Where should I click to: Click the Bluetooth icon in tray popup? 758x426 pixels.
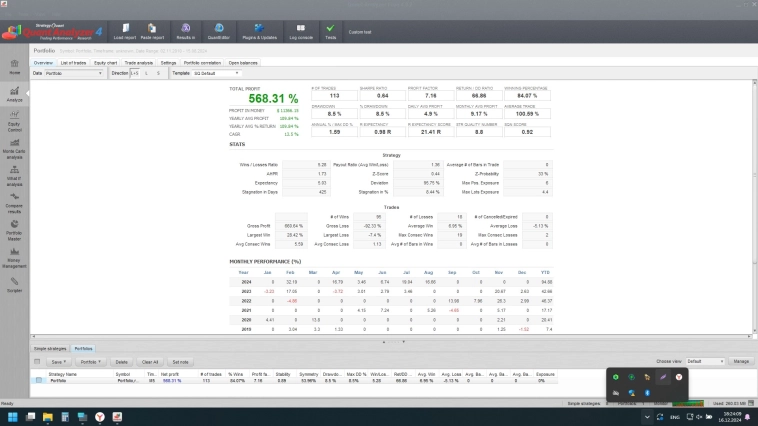click(x=647, y=393)
